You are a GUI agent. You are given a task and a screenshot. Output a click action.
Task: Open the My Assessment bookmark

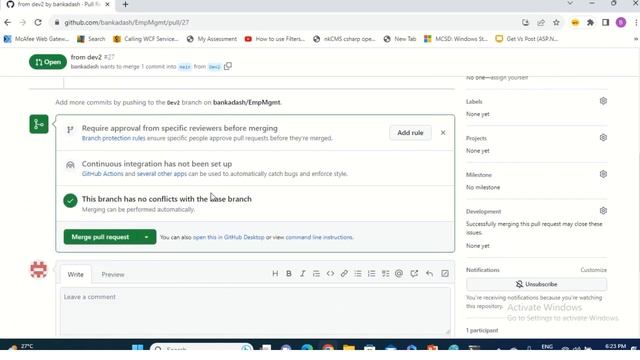click(212, 39)
